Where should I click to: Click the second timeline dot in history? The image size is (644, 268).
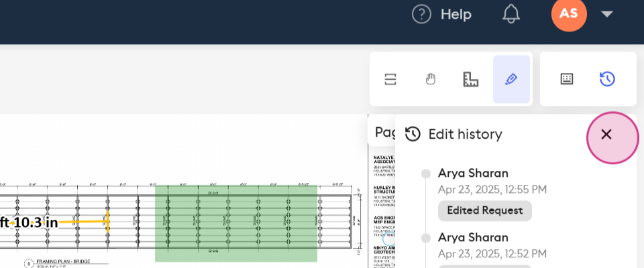[426, 238]
